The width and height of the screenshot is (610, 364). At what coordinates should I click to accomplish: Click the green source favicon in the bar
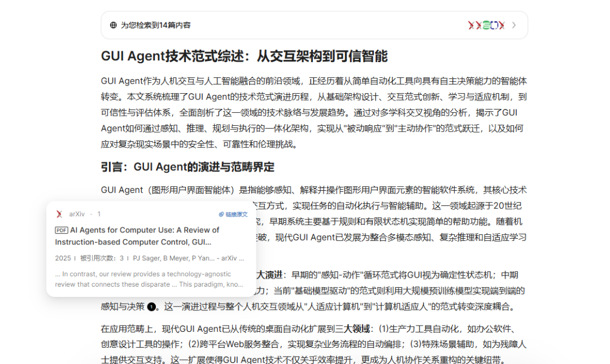[486, 25]
